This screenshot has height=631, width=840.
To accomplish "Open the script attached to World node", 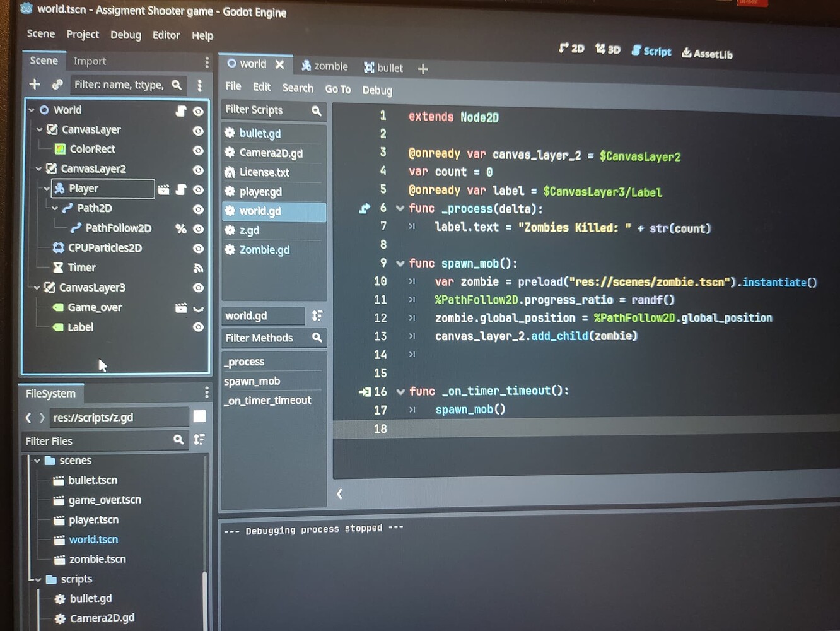I will 180,111.
